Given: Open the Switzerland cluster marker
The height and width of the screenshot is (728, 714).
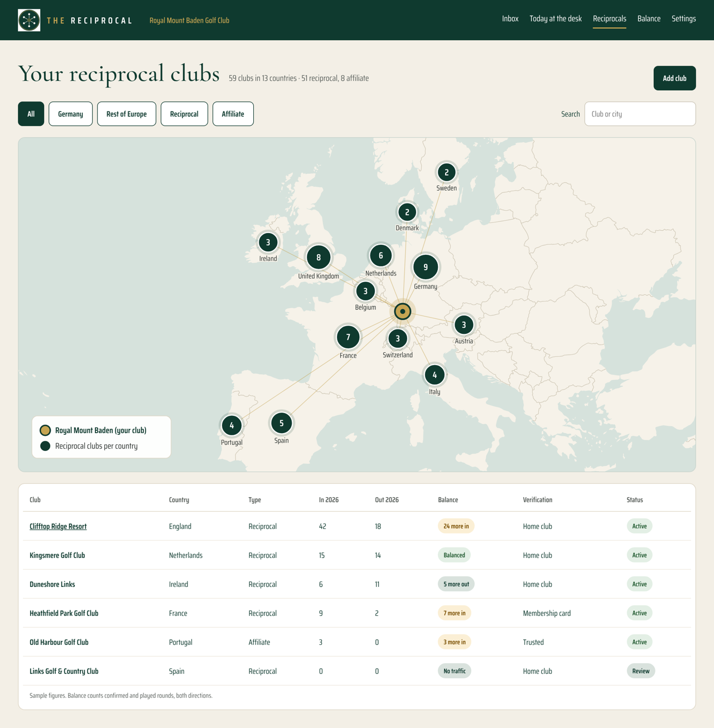Looking at the screenshot, I should coord(398,338).
